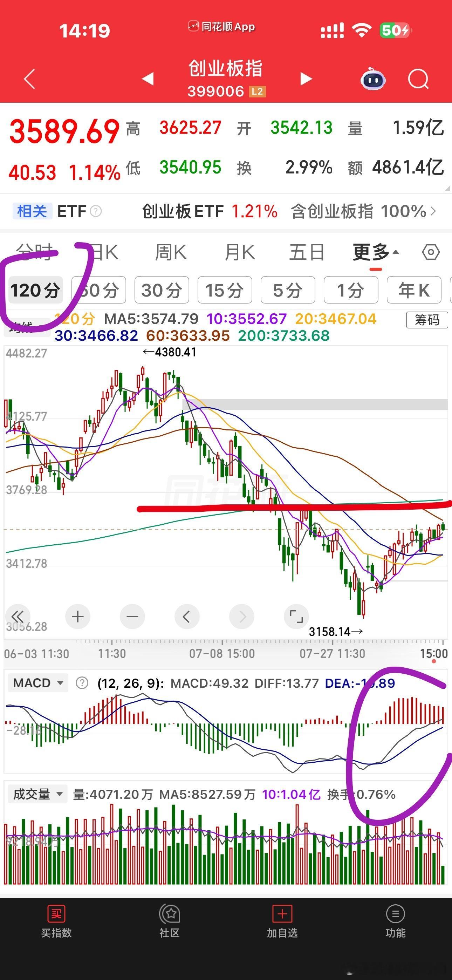Go to previous index with left triangle

[148, 79]
